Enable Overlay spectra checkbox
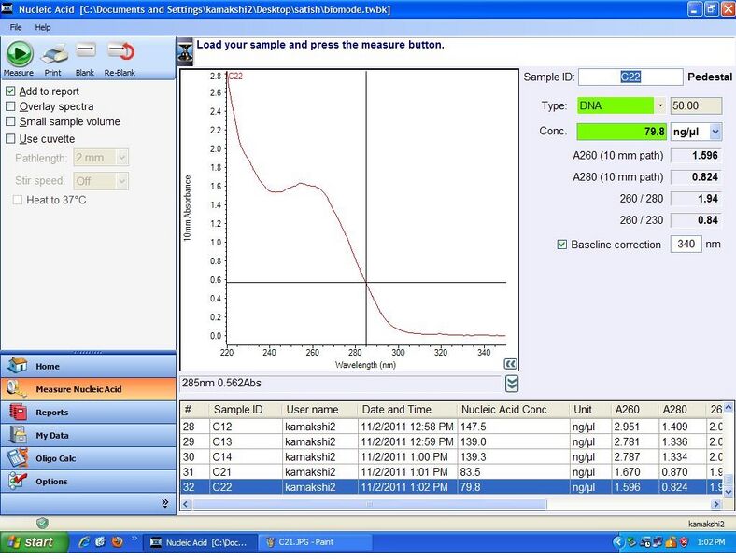Image resolution: width=736 pixels, height=560 pixels. coord(10,106)
